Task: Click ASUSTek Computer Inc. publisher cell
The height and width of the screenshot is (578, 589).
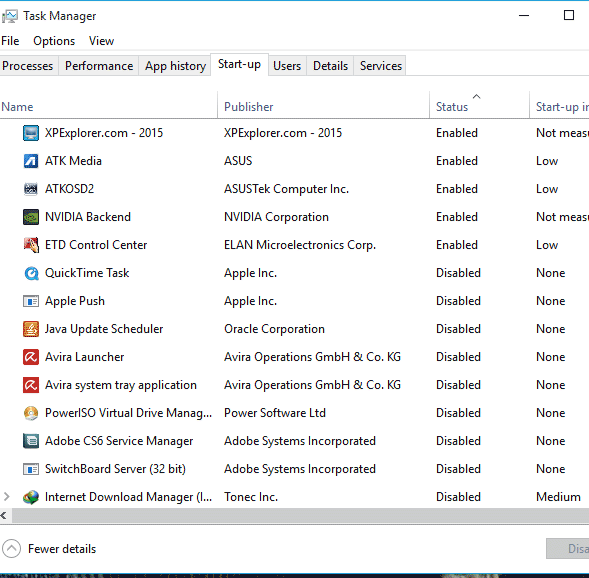Action: pyautogui.click(x=286, y=189)
